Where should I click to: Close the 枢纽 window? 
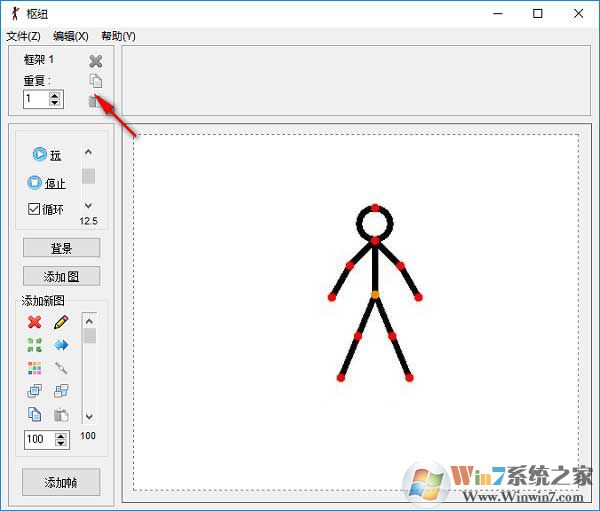(579, 13)
